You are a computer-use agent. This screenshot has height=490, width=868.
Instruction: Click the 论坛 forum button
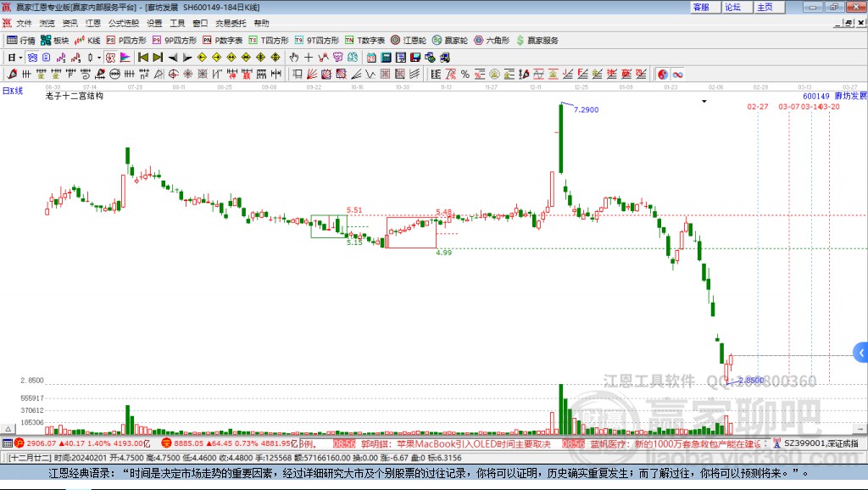click(x=733, y=7)
